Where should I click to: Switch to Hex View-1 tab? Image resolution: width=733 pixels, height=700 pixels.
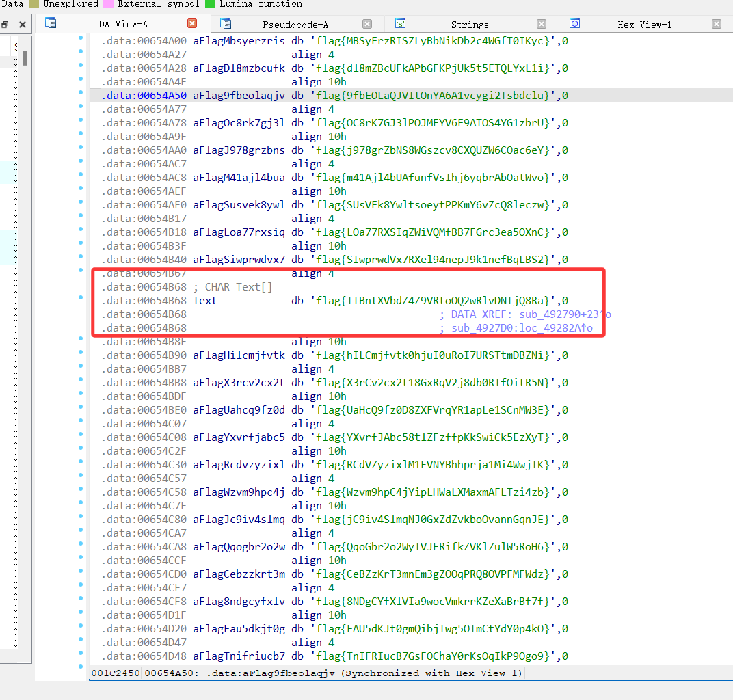click(x=644, y=25)
